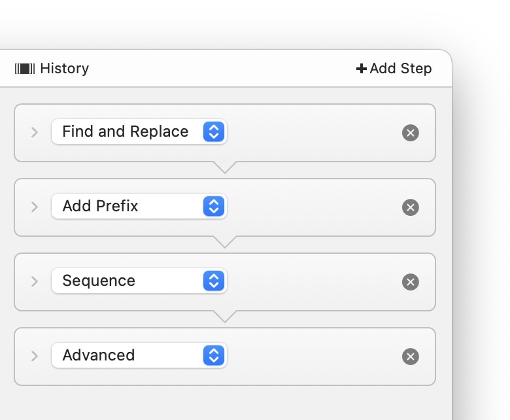Click blue stepper arrows on Sequence popup
Screen dimensions: 510x420
214,281
